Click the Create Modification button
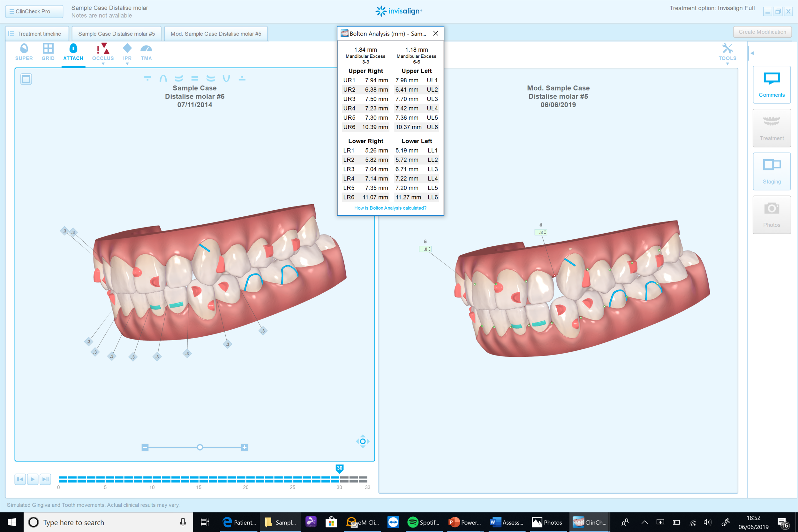798x532 pixels. point(762,32)
